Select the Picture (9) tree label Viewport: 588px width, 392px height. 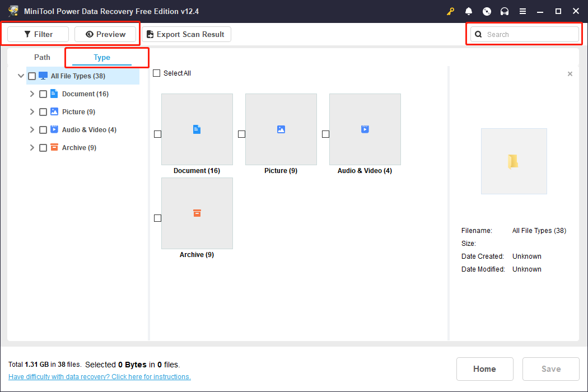pos(78,112)
